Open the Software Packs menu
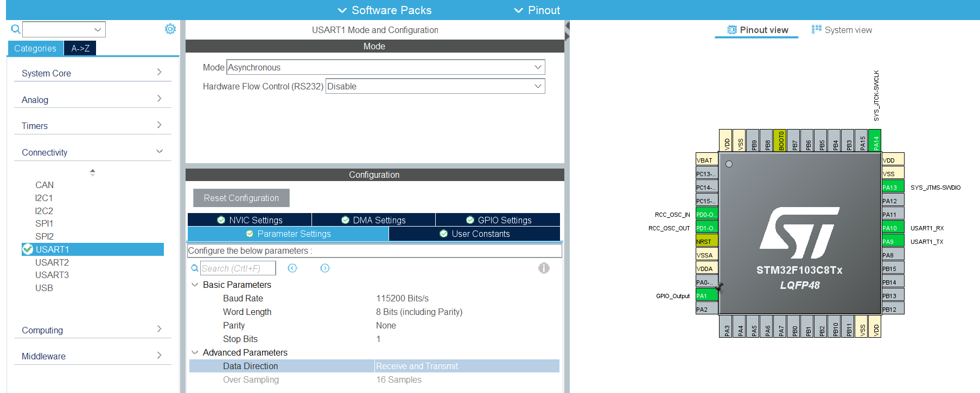 (x=385, y=10)
